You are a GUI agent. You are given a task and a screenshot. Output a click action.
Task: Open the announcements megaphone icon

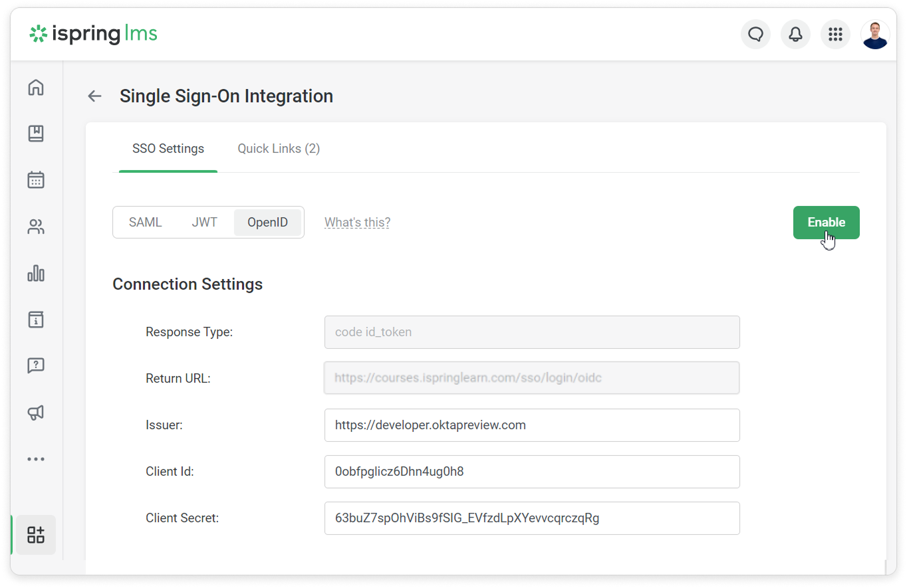pyautogui.click(x=36, y=413)
